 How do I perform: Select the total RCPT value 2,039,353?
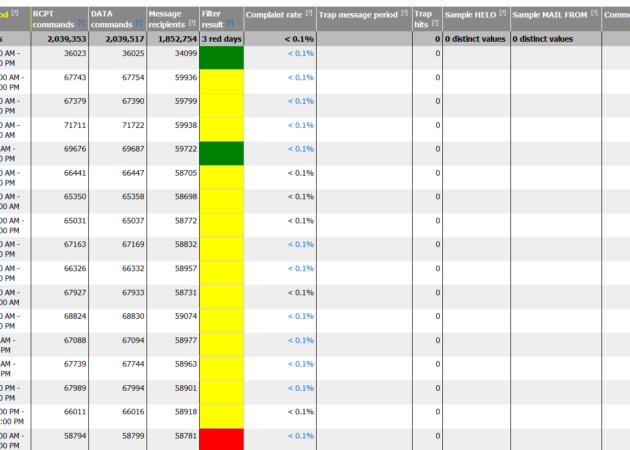[67, 39]
